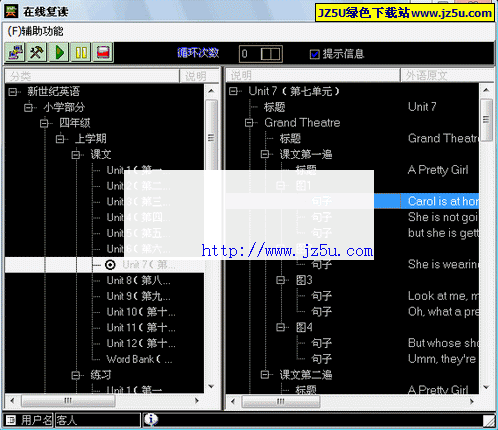Click the 分类 column header
Image resolution: width=498 pixels, height=430 pixels.
(92, 76)
